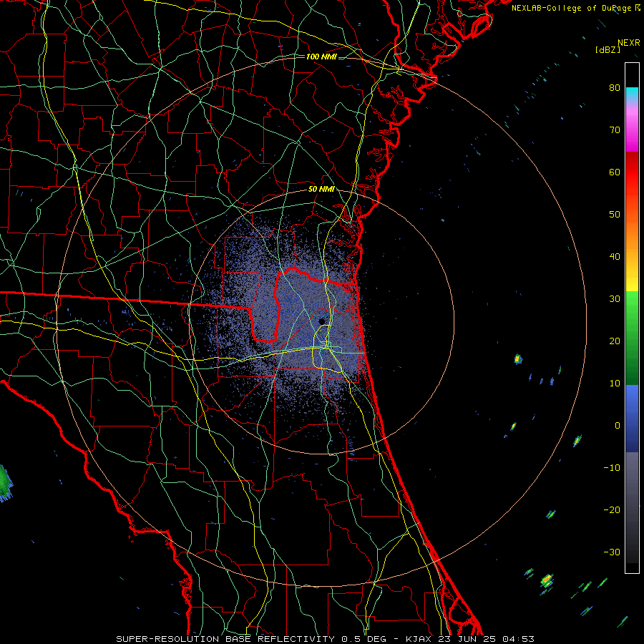Click the 40 value on the dBZ scale
Image resolution: width=644 pixels, height=644 pixels.
tap(615, 257)
